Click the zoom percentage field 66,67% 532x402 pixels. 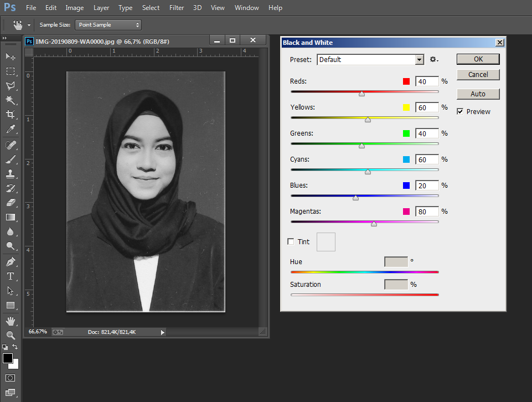[x=37, y=332]
